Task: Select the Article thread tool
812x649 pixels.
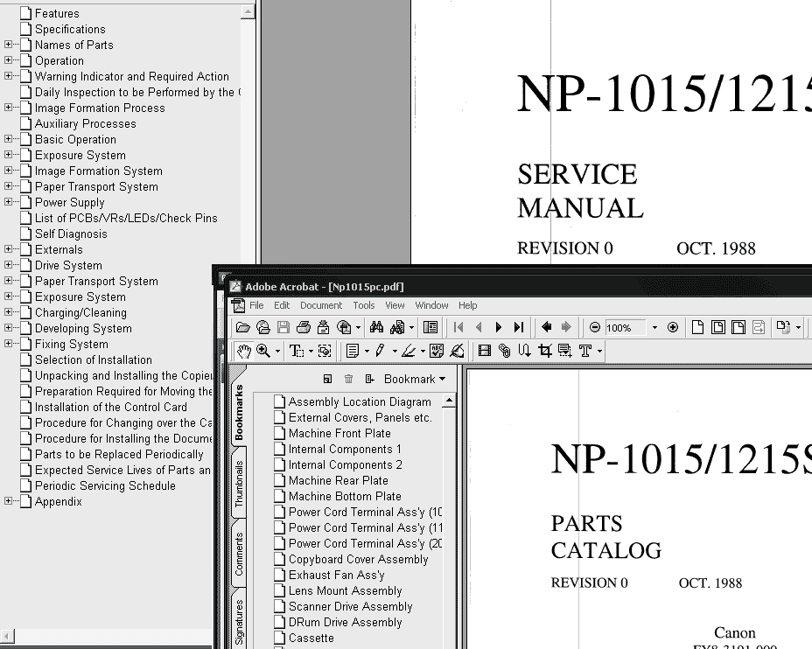Action: pos(525,351)
